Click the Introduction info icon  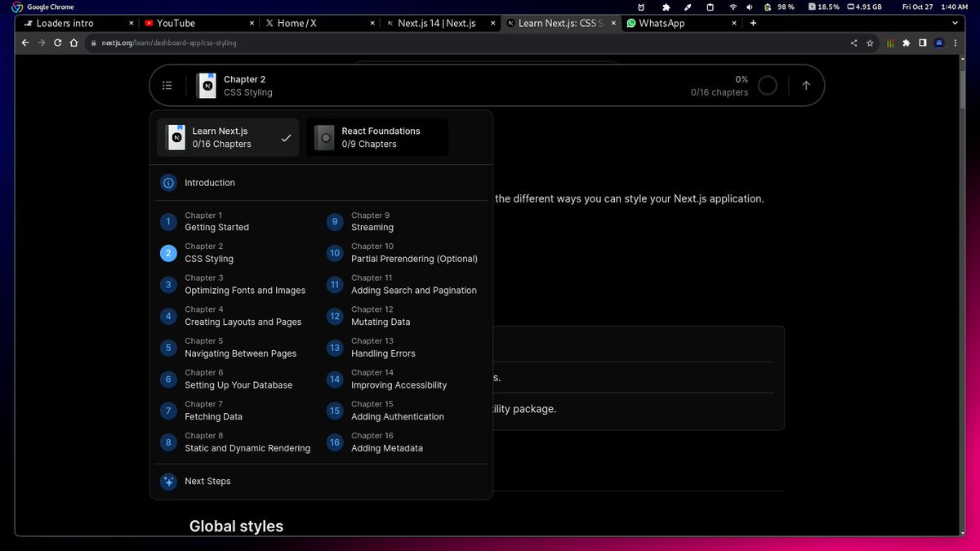(x=168, y=183)
